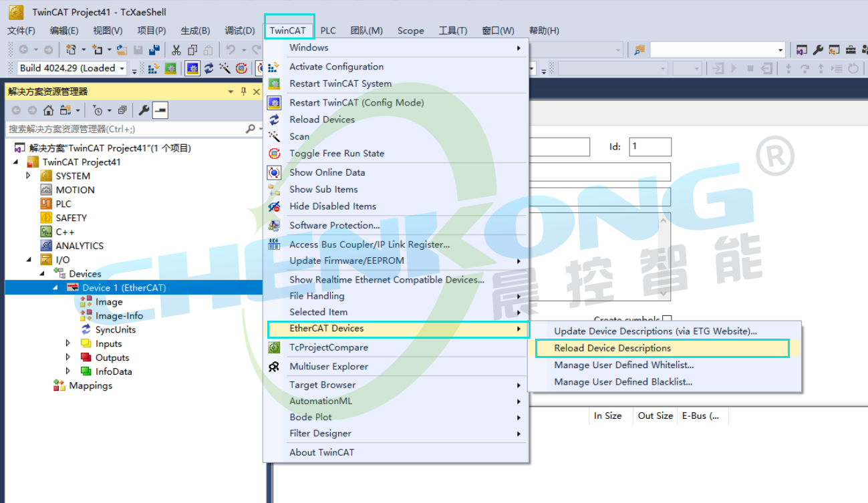Collapse the I/O tree node
The width and height of the screenshot is (868, 503).
pyautogui.click(x=28, y=260)
